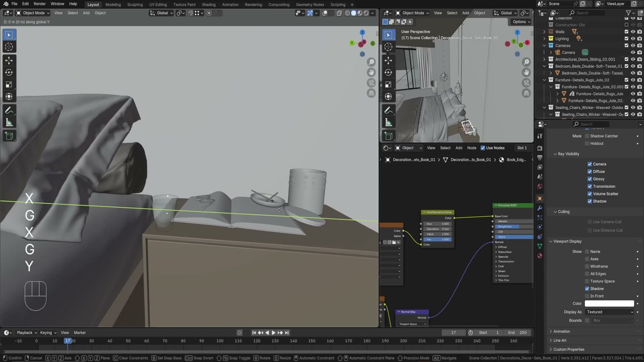Enable the Shadow Catcher checkbox
Screen dimensions: 644x362
click(x=587, y=136)
